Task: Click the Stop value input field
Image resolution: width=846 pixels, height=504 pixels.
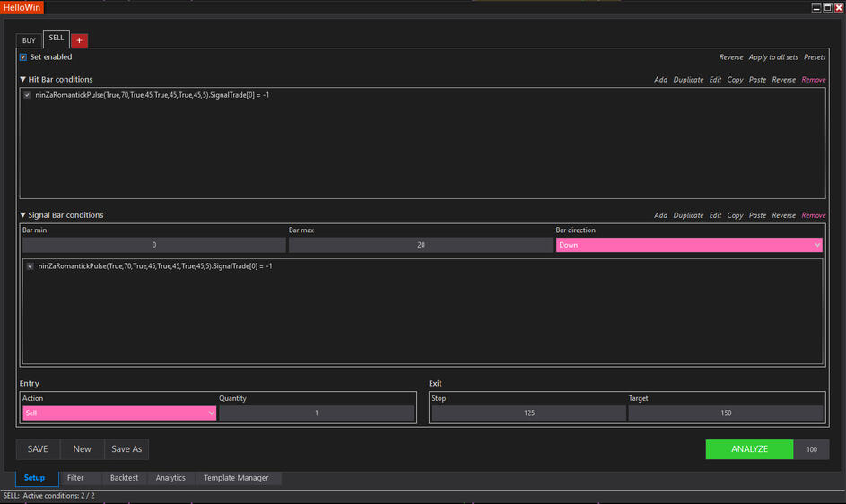Action: pos(528,413)
